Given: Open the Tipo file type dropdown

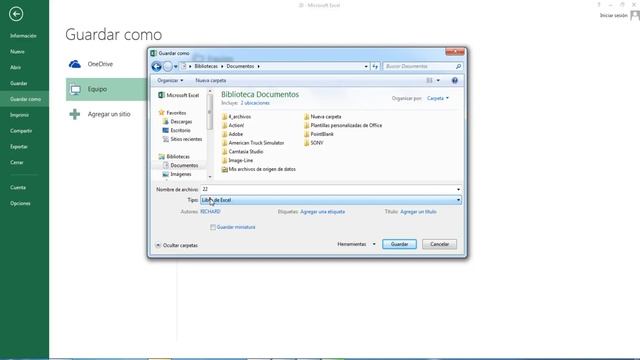Looking at the screenshot, I should 331,200.
